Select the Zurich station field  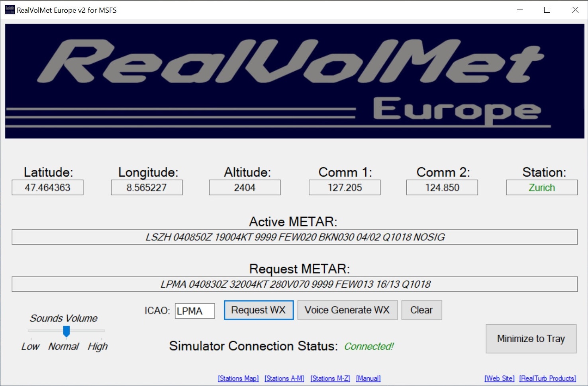tap(542, 187)
